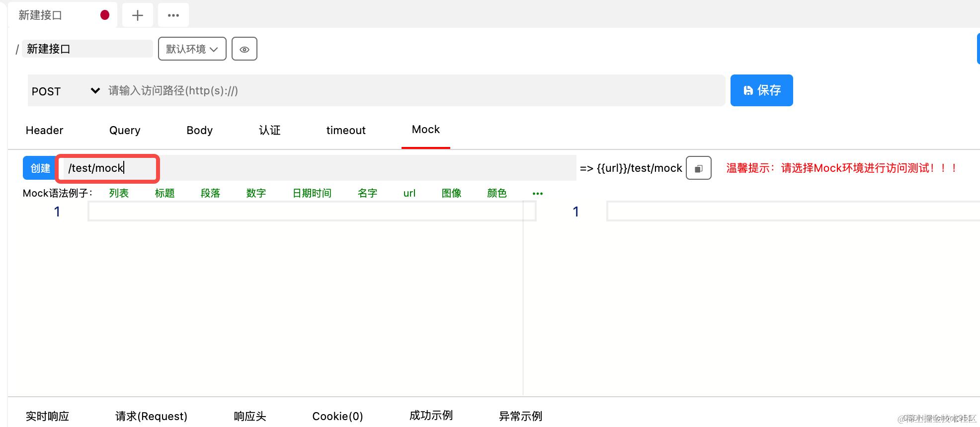Click the plus icon to add tab

(x=138, y=15)
